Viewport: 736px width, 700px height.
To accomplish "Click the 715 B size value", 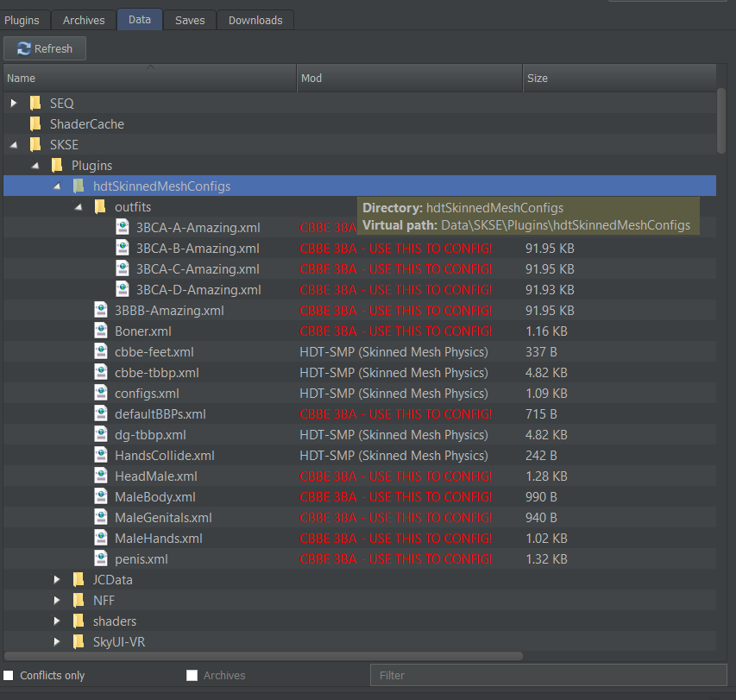I will point(541,414).
